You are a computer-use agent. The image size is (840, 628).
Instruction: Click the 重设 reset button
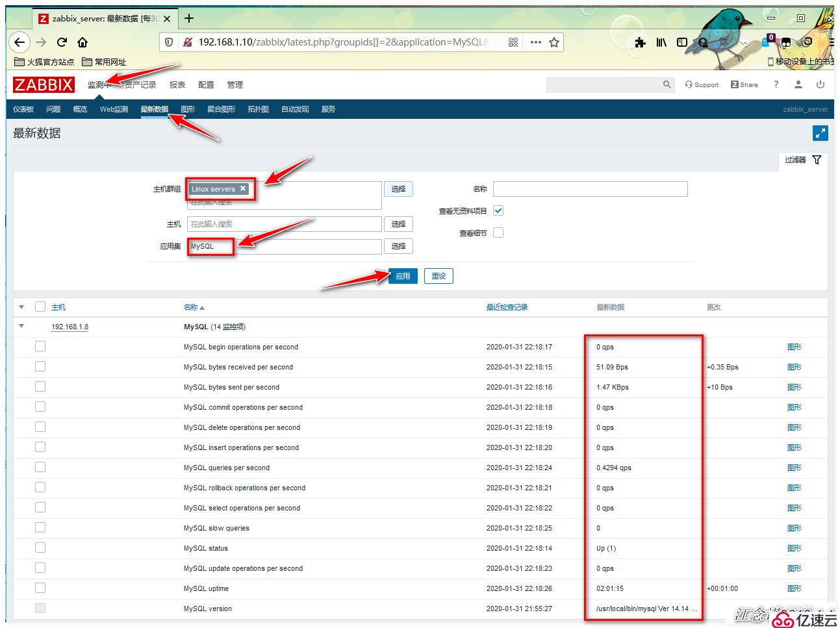(x=439, y=276)
